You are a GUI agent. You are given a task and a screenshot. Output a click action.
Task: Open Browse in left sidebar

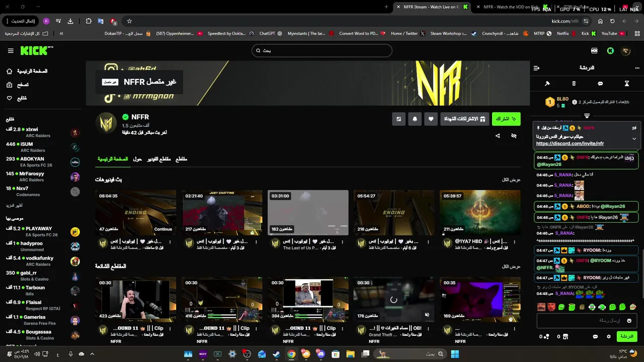18,85
